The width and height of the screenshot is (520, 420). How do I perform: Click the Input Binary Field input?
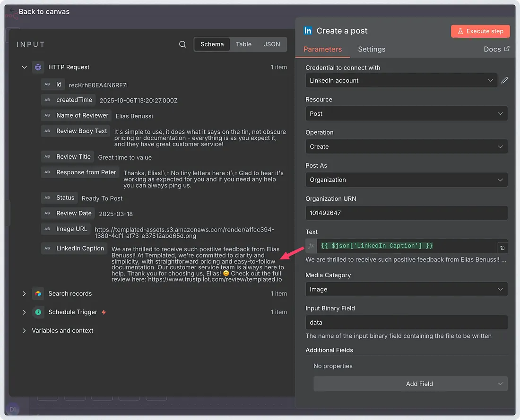[407, 323]
